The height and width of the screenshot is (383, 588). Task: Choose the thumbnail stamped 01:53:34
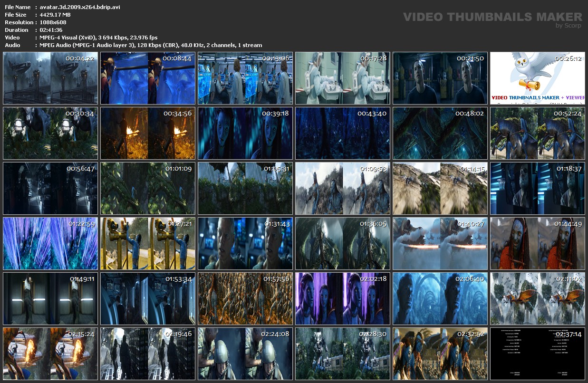tap(148, 298)
